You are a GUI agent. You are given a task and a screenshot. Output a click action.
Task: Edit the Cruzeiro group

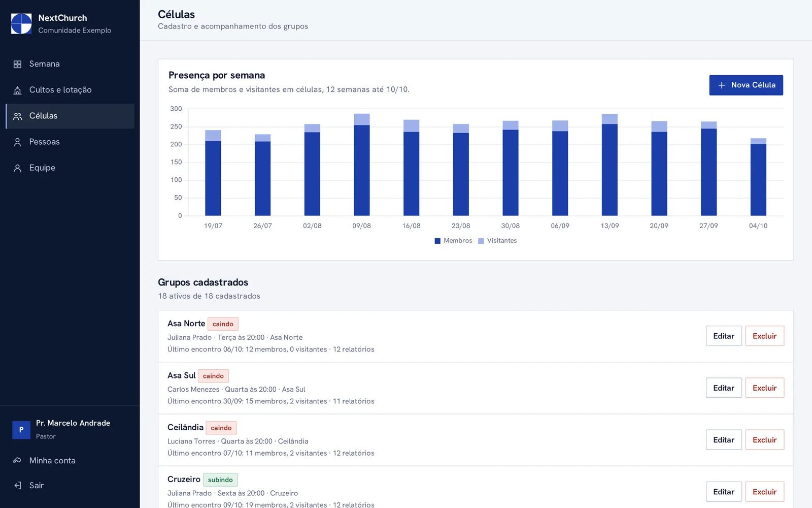(x=724, y=492)
